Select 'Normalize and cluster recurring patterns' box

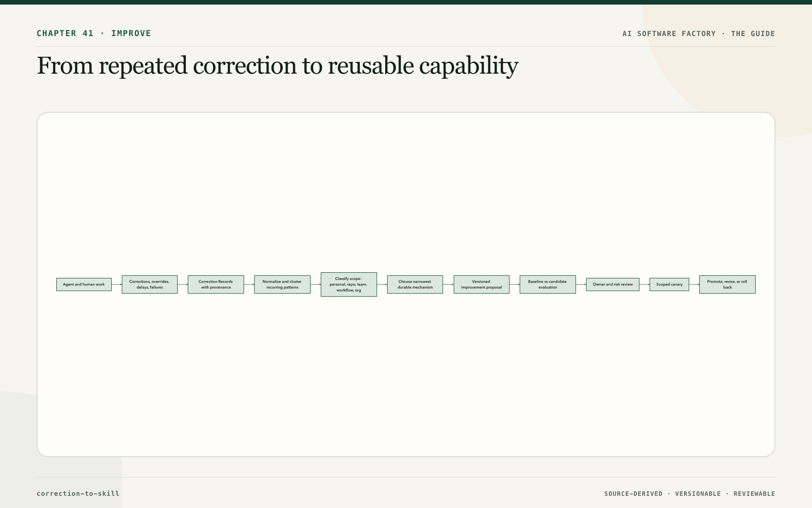(282, 284)
